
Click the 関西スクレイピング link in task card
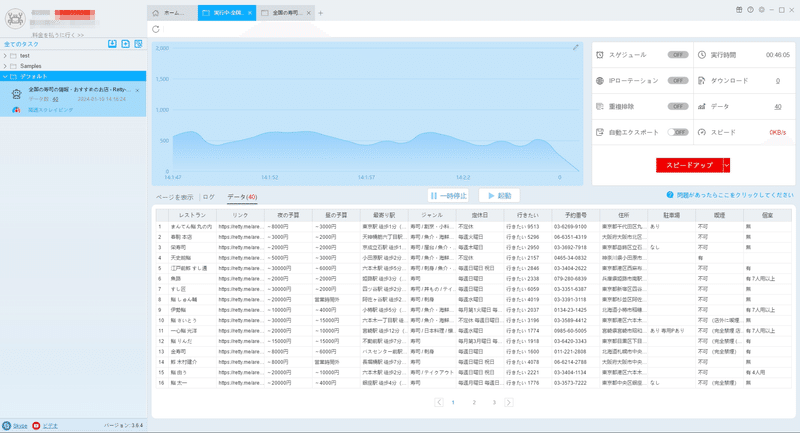(x=51, y=110)
